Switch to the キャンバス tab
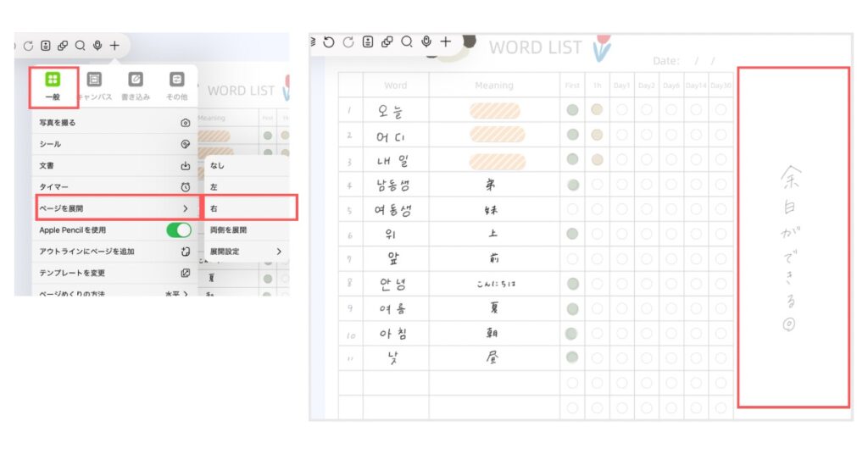This screenshot has width=868, height=454. (95, 86)
